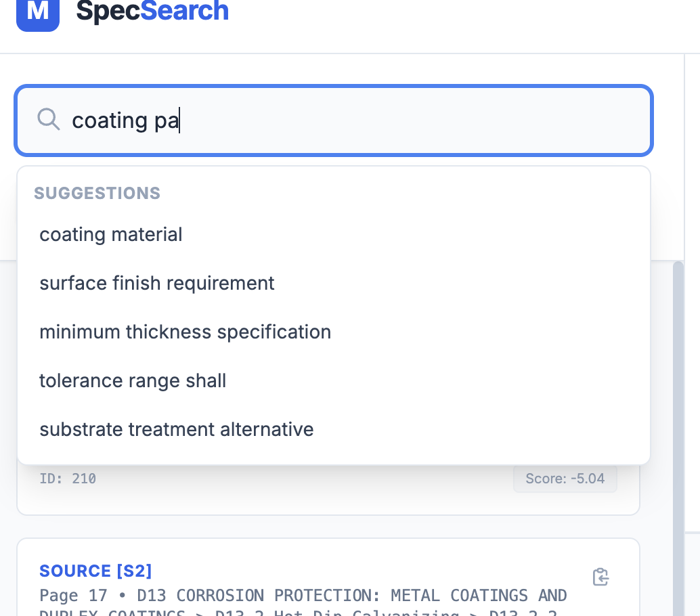Click the Source S2 result card body
The image size is (700, 616).
click(x=338, y=562)
